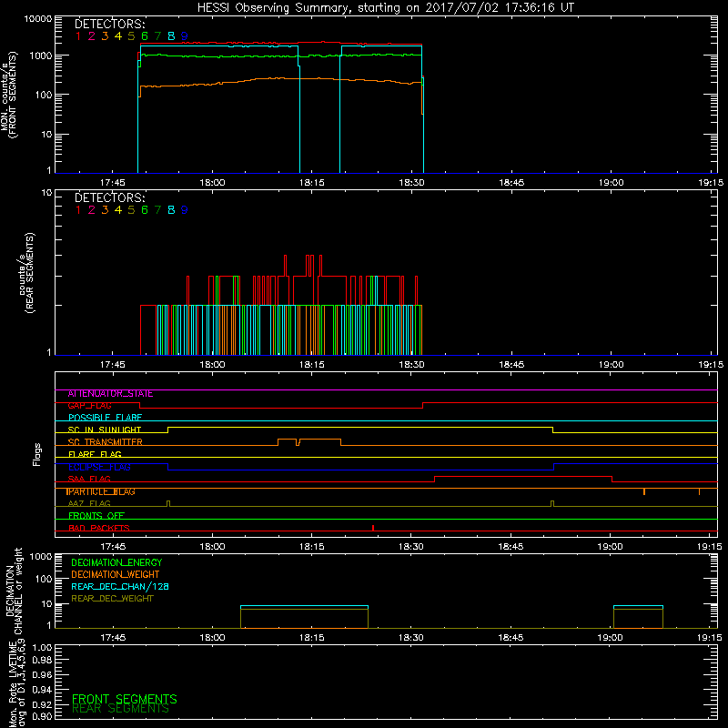Select detector 9 in the front segments legend
This screenshot has height=728, width=728.
[185, 36]
